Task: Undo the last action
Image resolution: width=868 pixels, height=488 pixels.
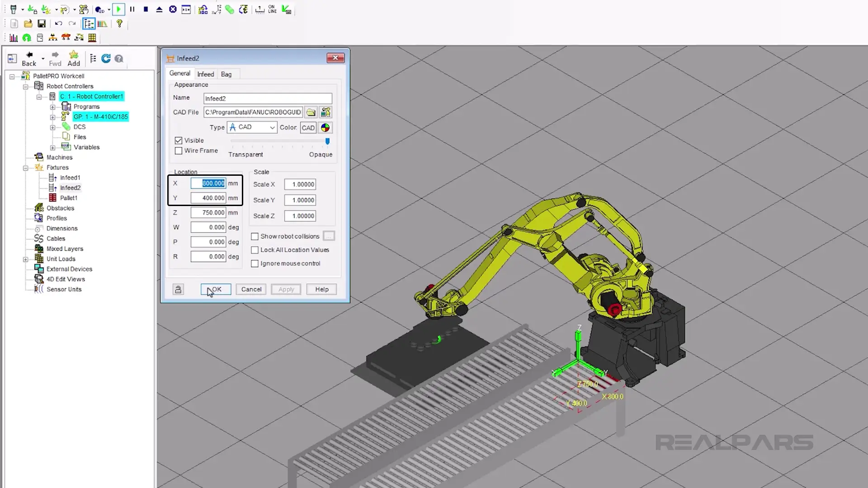Action: click(59, 23)
